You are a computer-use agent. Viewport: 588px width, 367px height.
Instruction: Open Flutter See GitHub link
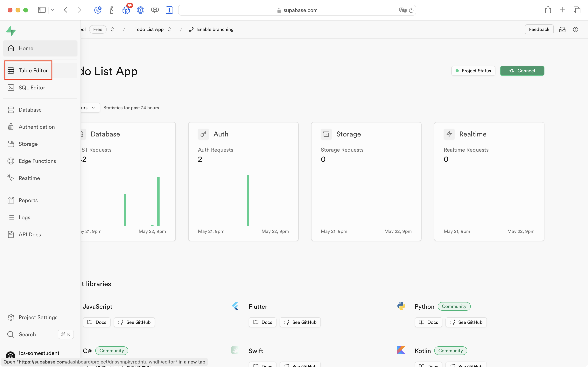[300, 322]
